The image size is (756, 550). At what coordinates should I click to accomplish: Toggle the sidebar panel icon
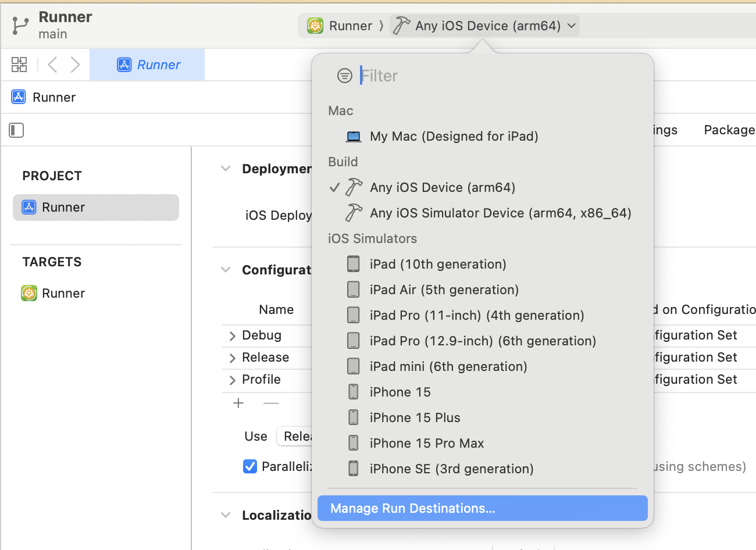pyautogui.click(x=16, y=130)
